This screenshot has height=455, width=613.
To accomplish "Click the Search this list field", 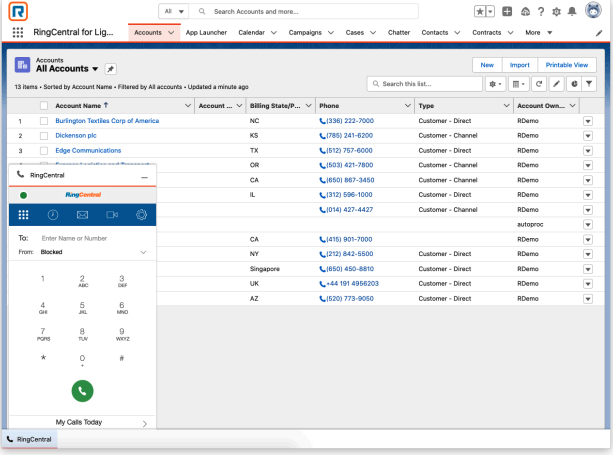I will coord(425,84).
